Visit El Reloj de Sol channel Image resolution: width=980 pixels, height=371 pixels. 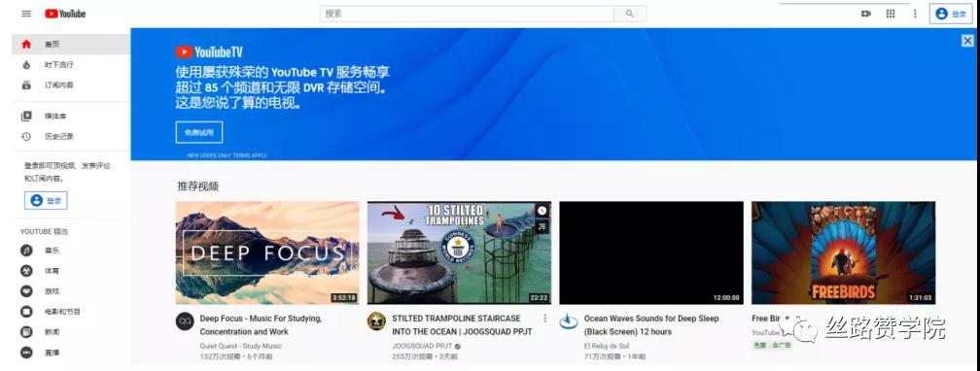pos(607,346)
